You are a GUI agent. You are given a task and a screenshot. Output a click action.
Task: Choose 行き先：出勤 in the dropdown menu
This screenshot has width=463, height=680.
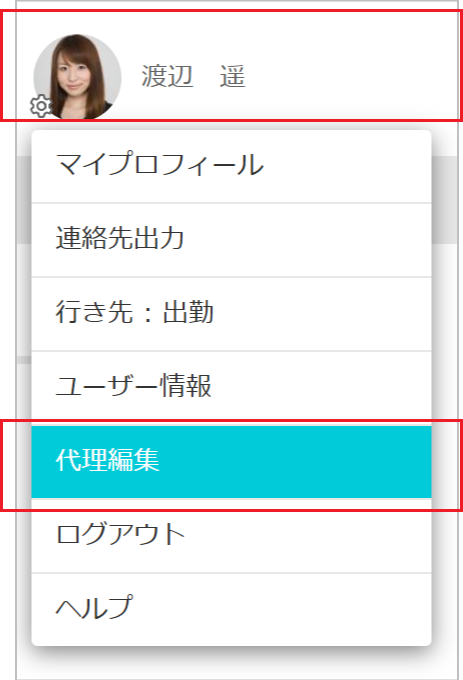coord(232,314)
